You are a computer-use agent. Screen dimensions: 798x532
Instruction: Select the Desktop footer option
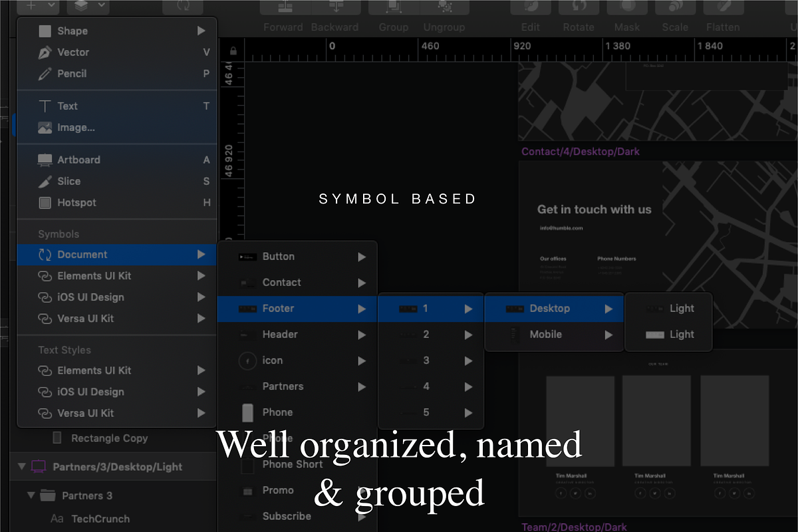pos(554,309)
